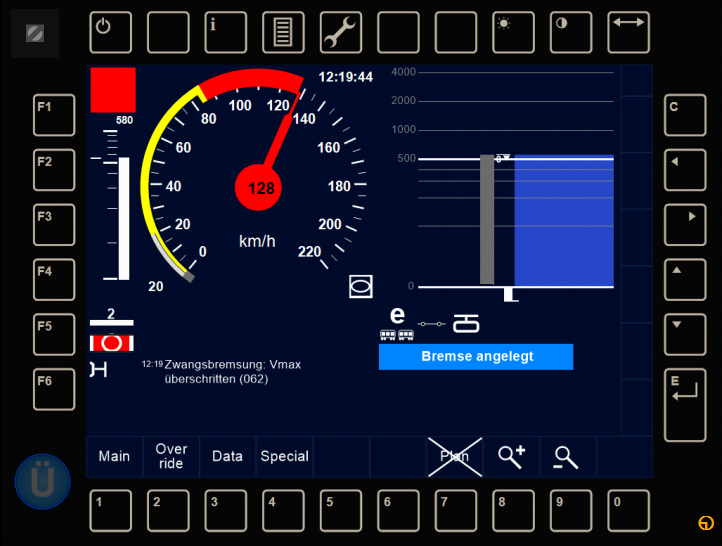The height and width of the screenshot is (546, 722).
Task: Click numeric key 2
Action: 168,511
